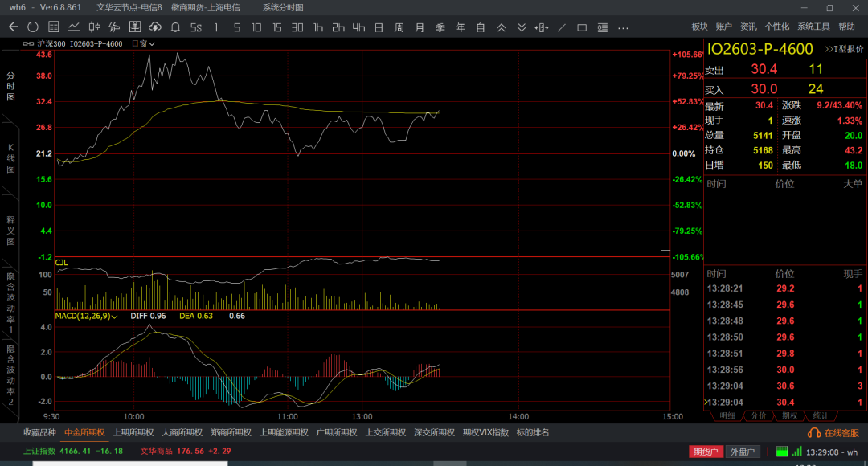The width and height of the screenshot is (868, 466).
Task: Click the back arrow icon in toolbar
Action: 13,27
